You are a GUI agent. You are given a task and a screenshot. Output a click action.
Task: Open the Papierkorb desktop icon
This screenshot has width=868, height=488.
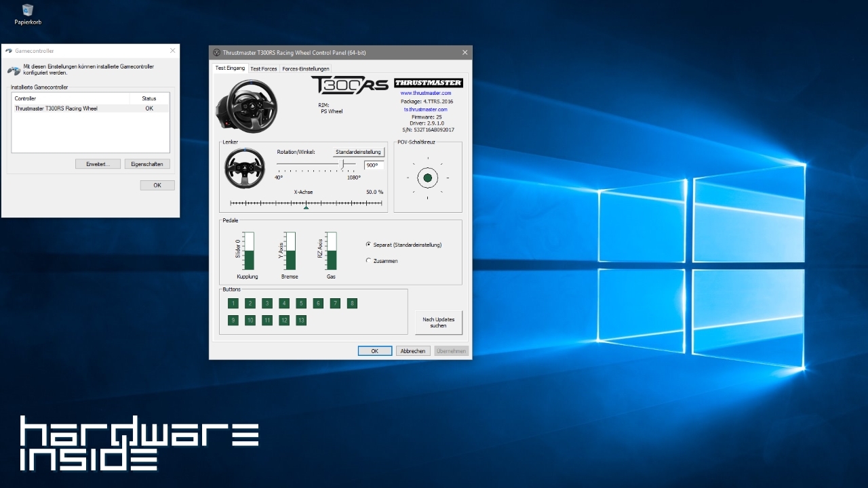tap(28, 14)
